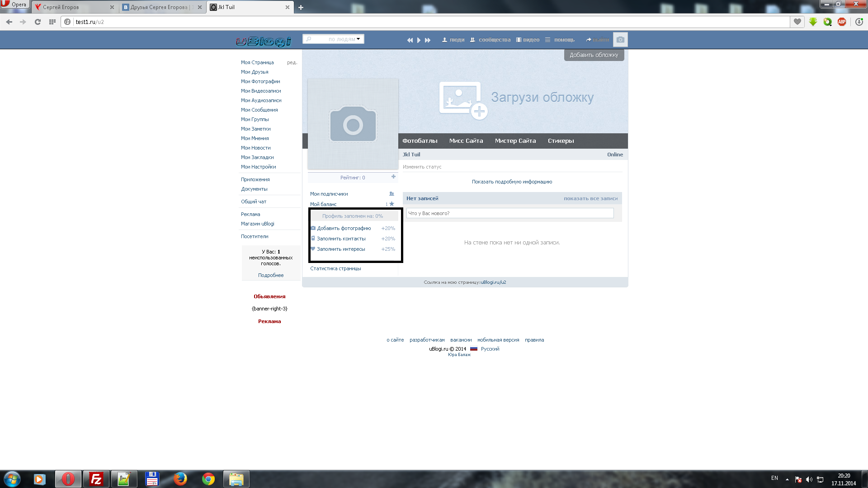Click the camera icon in top header

tap(620, 40)
